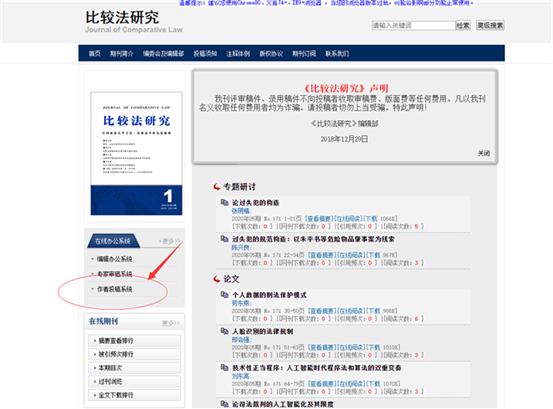Click the 比较法研究 site logo title
Viewport: 553px width, 409px height.
click(122, 17)
